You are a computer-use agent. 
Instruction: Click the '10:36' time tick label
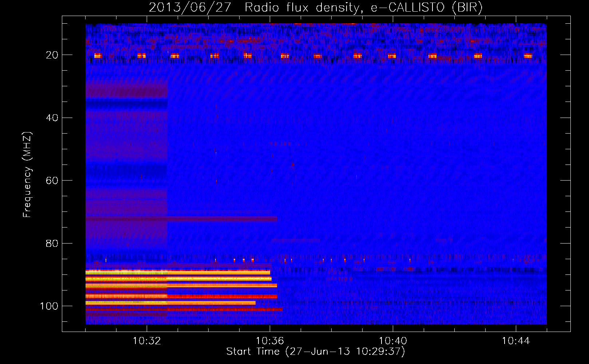tap(270, 341)
